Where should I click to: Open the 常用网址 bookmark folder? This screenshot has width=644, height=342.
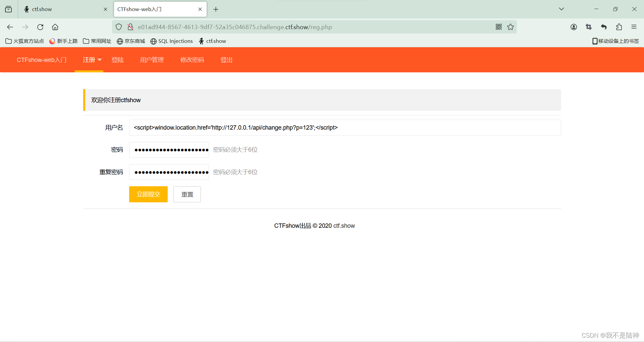tap(97, 41)
